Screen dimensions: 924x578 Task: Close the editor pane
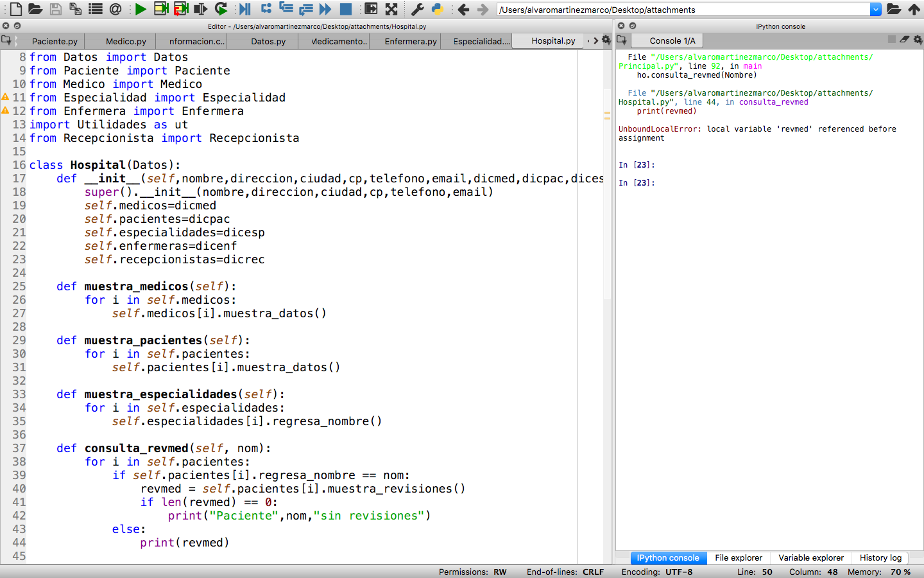pos(6,26)
